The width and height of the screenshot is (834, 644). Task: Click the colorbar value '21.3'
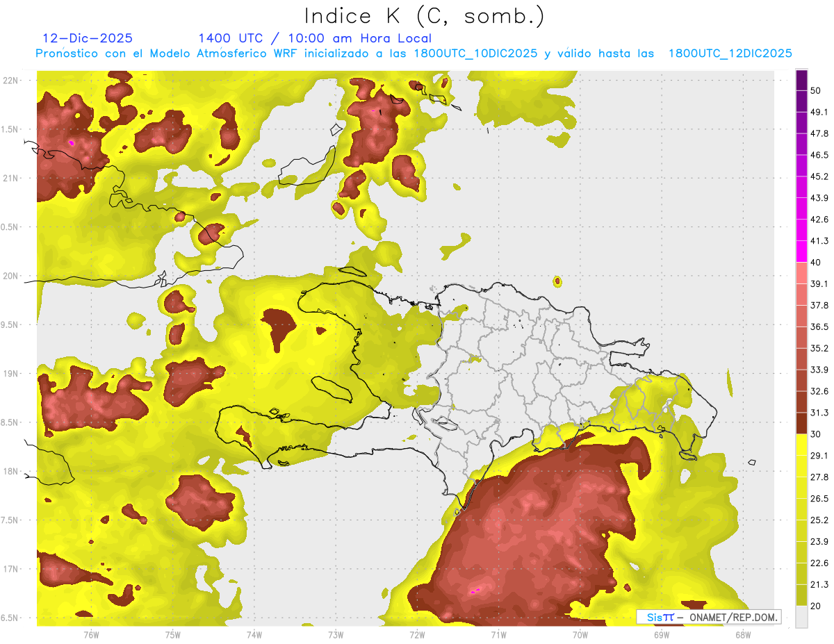coord(819,584)
